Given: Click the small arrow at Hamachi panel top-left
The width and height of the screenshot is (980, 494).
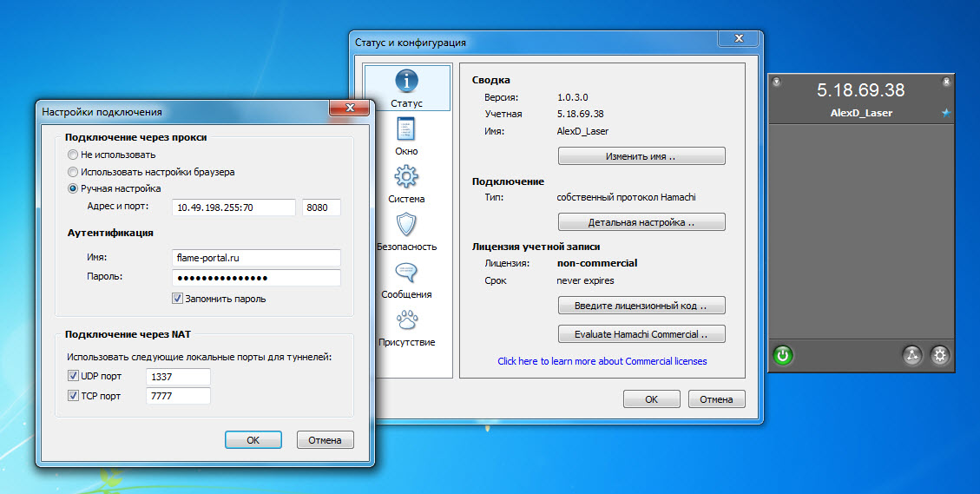Looking at the screenshot, I should (x=776, y=82).
